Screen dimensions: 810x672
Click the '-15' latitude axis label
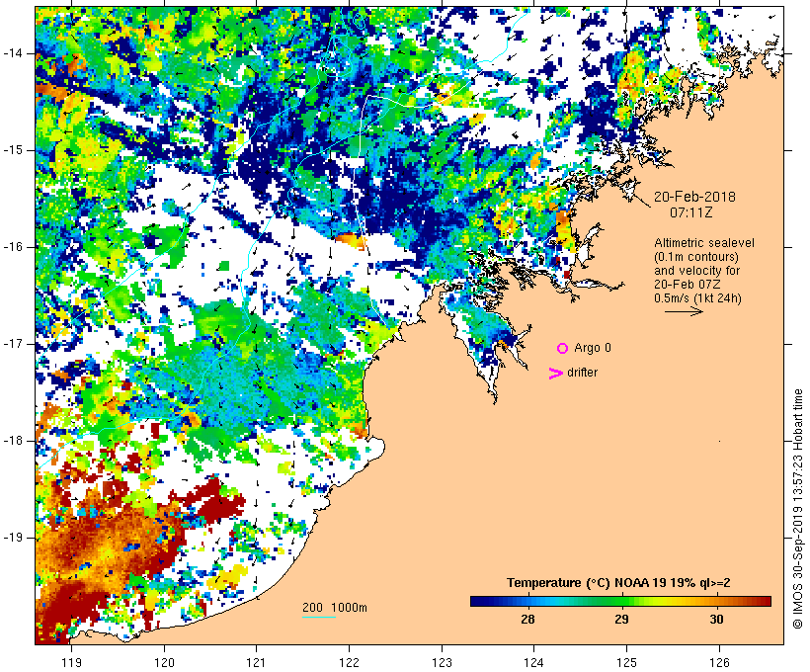click(x=12, y=150)
